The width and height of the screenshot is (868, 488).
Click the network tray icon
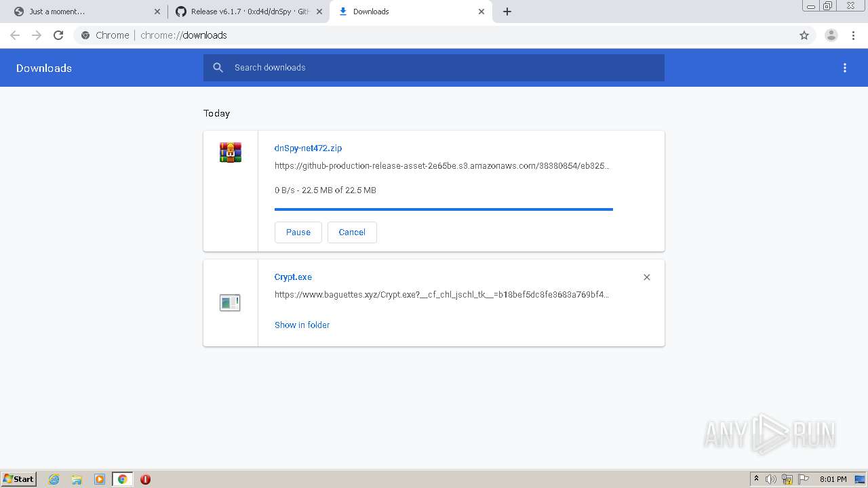pos(787,479)
